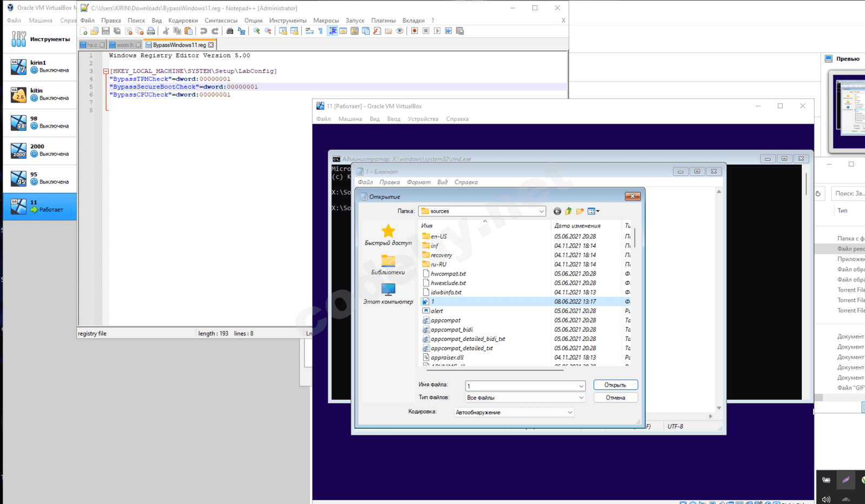This screenshot has width=865, height=504.
Task: Open the Кодировки menu in Notepad++
Action: coord(183,21)
